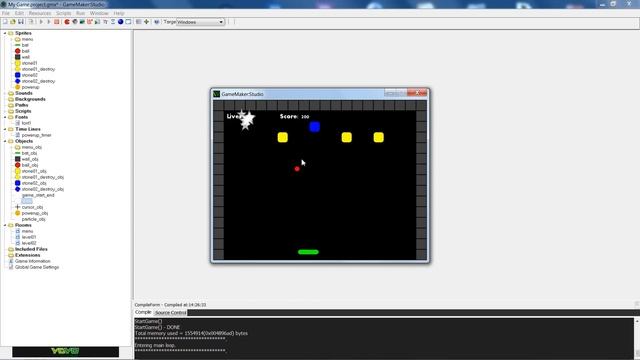Click the New project toolbar icon
Viewport: 640px width, 360px height.
[5, 22]
